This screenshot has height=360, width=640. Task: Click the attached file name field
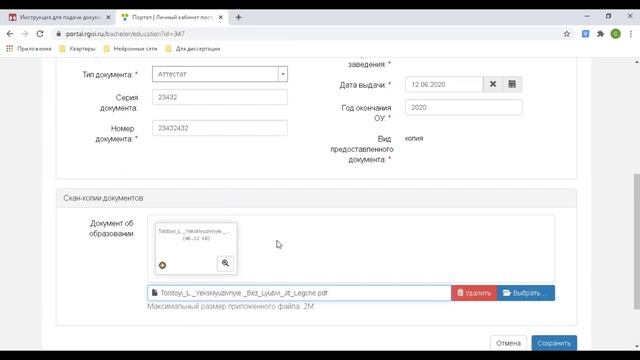299,293
